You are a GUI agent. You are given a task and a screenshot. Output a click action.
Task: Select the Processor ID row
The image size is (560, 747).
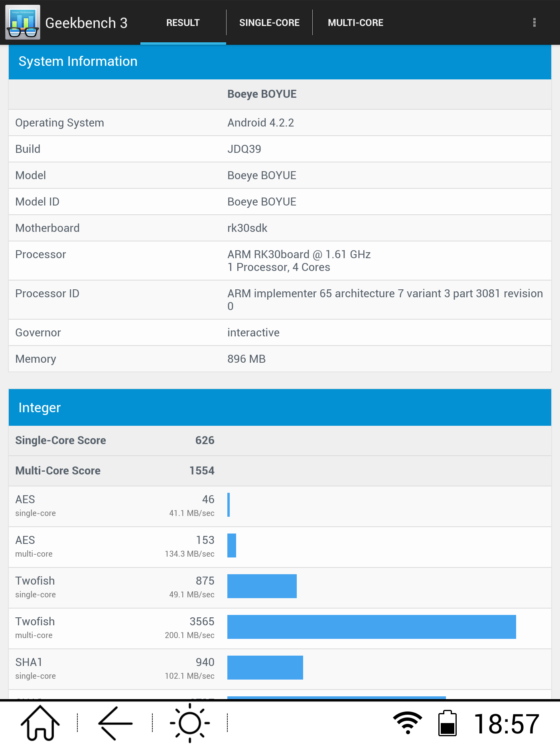point(280,300)
